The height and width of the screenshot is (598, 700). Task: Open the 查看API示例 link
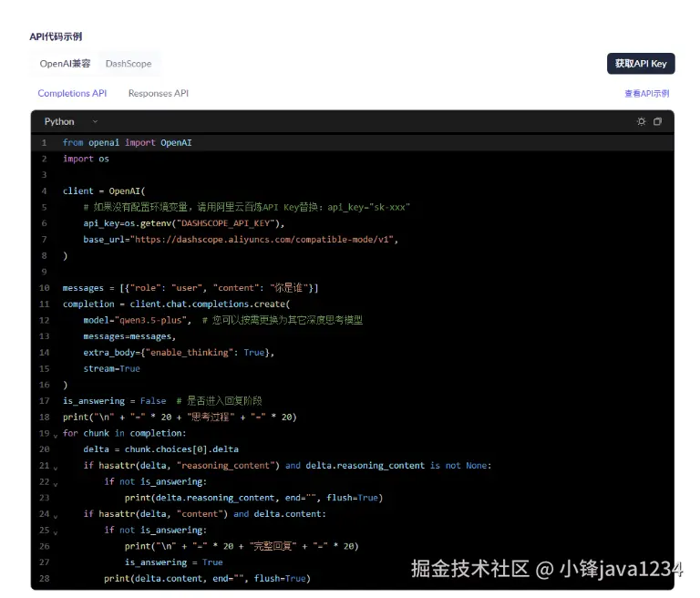tap(647, 93)
